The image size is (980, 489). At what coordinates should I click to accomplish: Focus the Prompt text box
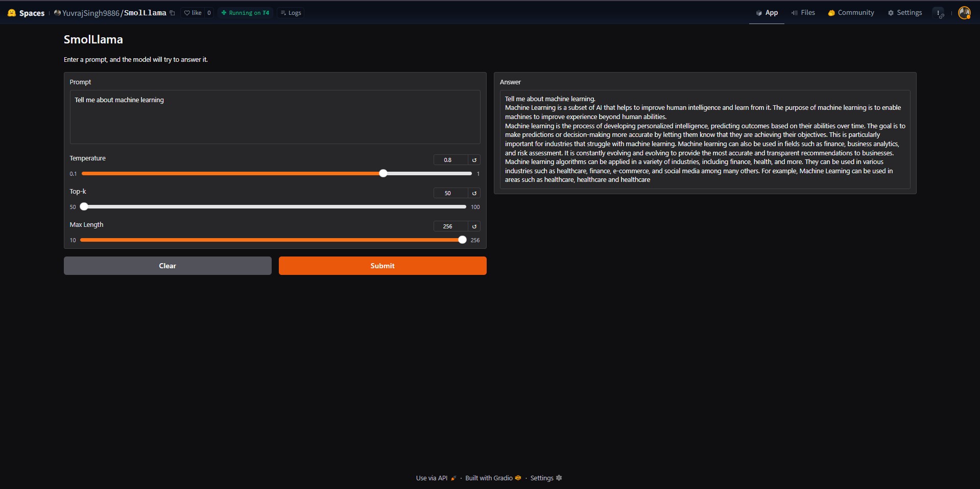point(275,117)
